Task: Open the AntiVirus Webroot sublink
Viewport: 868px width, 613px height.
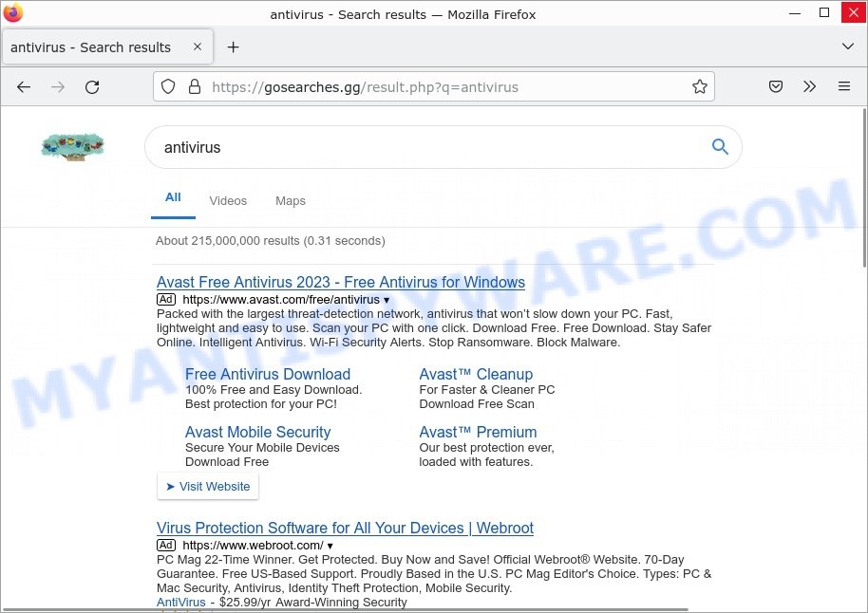Action: coord(181,602)
